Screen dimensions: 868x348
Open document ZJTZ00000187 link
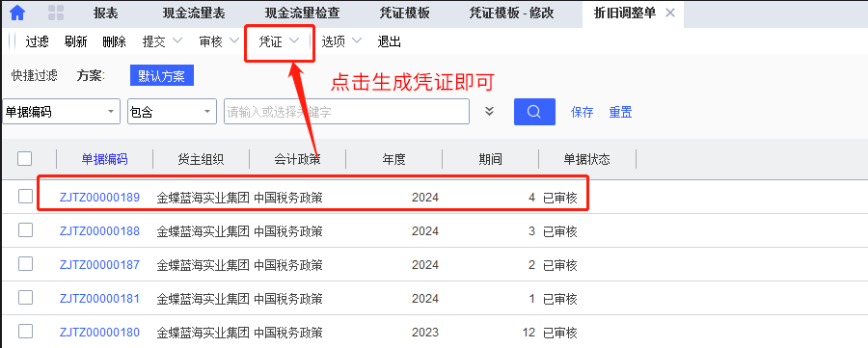point(99,264)
